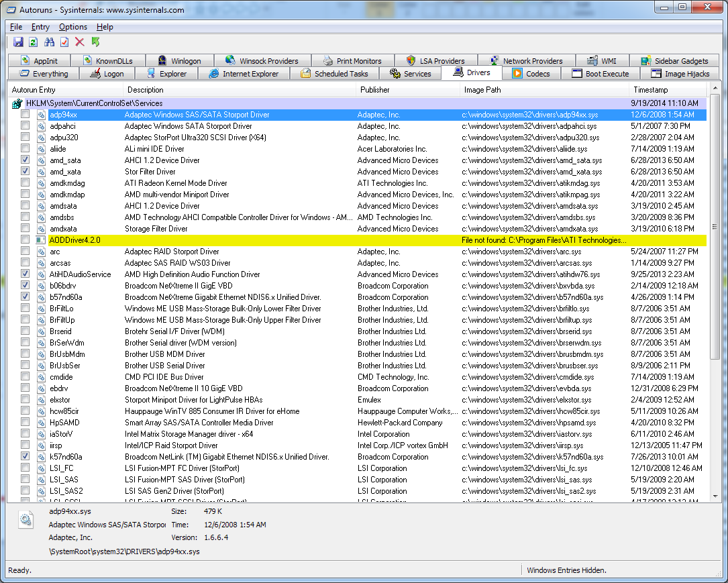Click the driver icon of hcw85cir row
Image resolution: width=728 pixels, height=583 pixels.
42,411
